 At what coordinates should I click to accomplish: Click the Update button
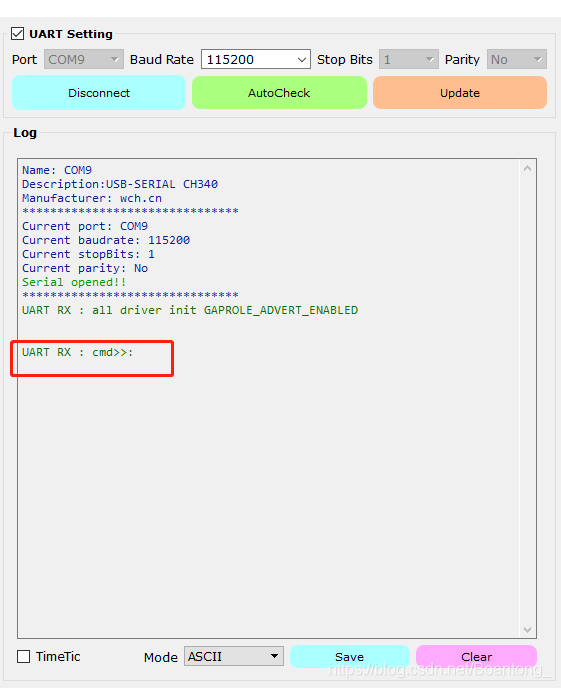click(x=460, y=93)
